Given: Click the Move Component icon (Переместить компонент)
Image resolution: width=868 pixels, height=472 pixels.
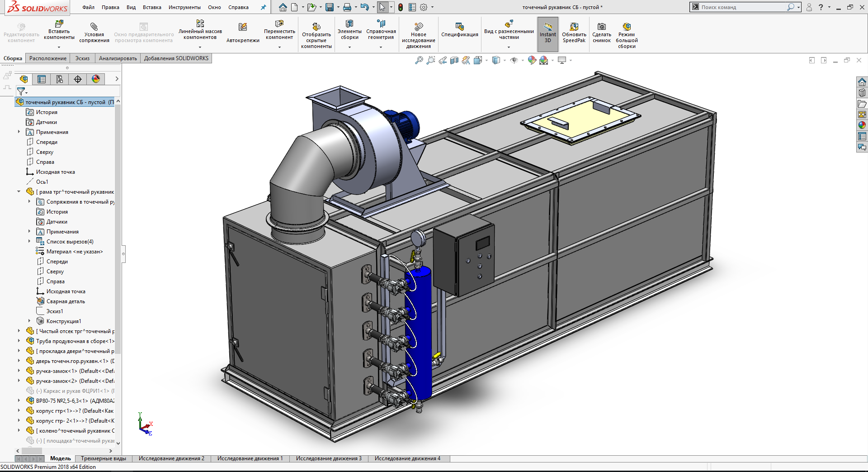Looking at the screenshot, I should click(279, 24).
